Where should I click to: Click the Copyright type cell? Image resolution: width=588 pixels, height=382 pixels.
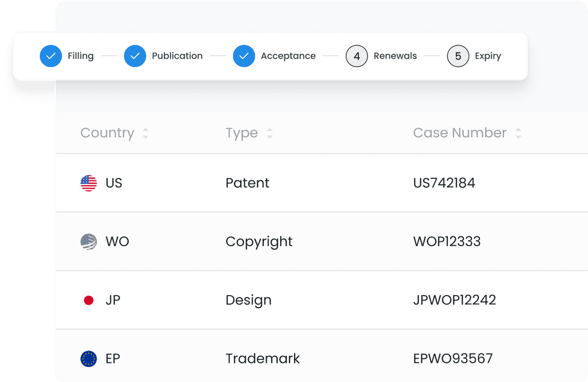pyautogui.click(x=259, y=242)
